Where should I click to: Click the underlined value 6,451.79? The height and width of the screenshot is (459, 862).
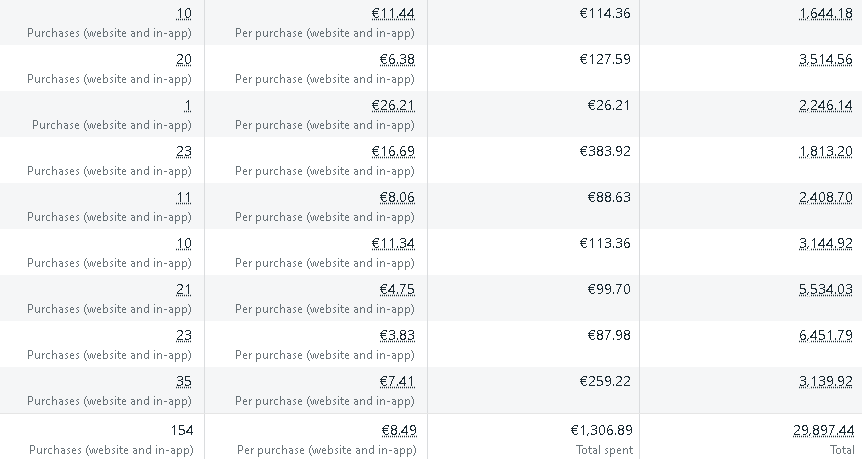click(x=826, y=335)
